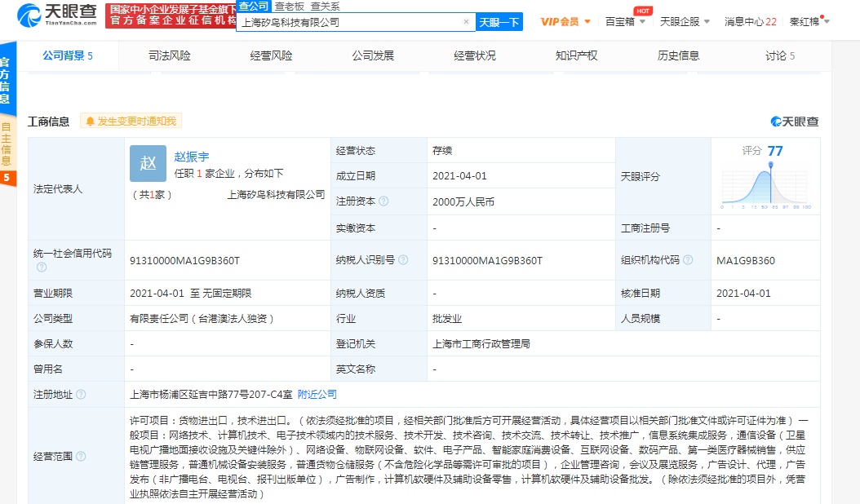Open the 官方信息 side tab
Viewport: 860px width, 504px height.
pyautogui.click(x=6, y=80)
